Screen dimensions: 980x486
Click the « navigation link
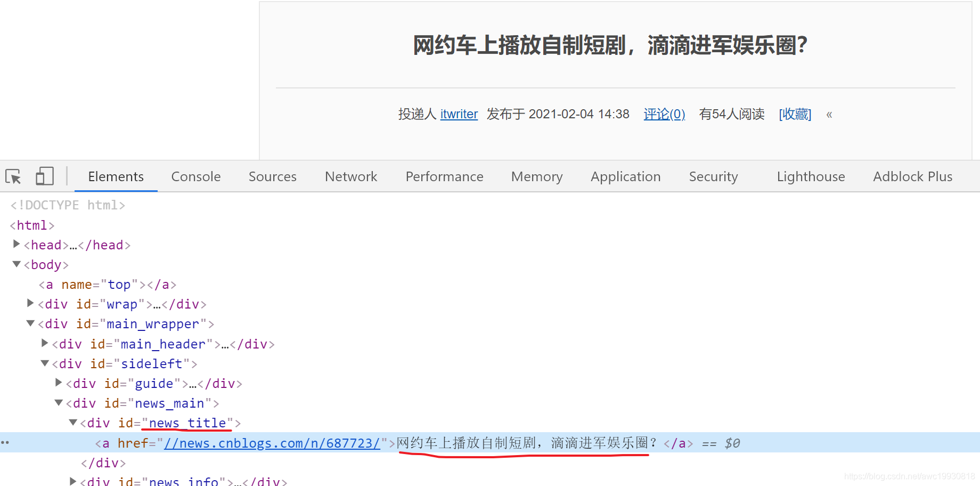pos(829,115)
